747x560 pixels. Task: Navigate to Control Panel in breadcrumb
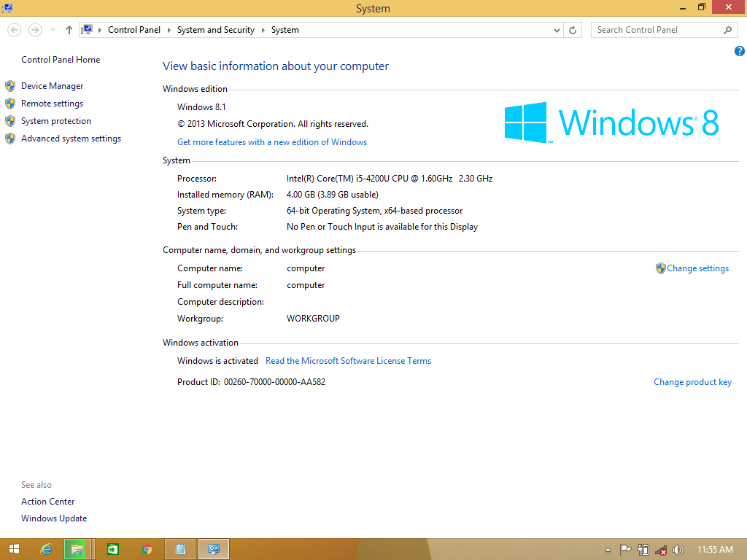(133, 30)
